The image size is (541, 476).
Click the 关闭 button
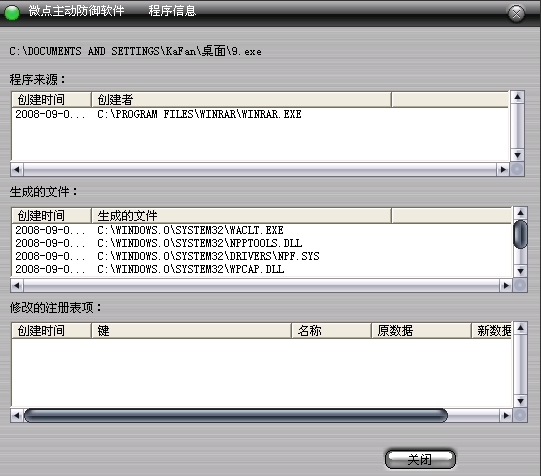(420, 459)
